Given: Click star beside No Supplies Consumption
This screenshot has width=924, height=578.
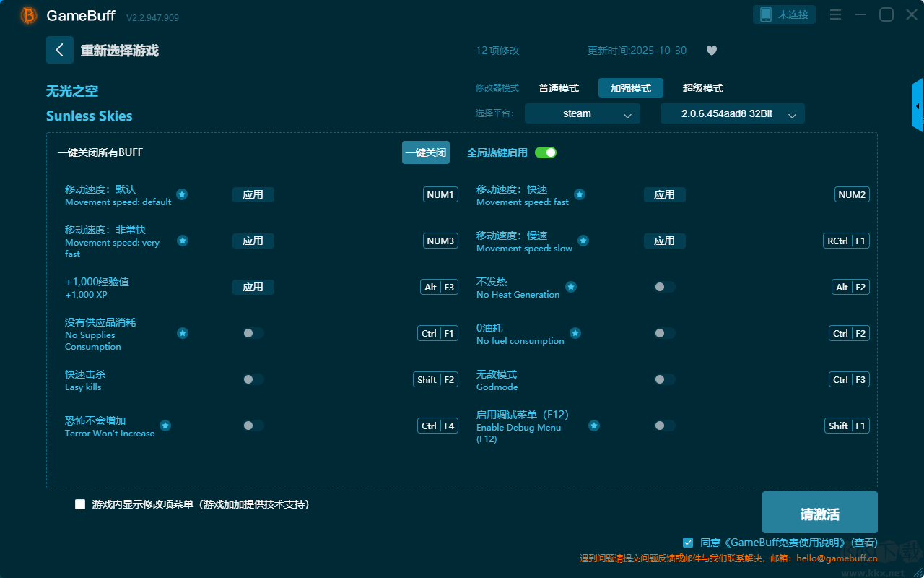Looking at the screenshot, I should (183, 333).
